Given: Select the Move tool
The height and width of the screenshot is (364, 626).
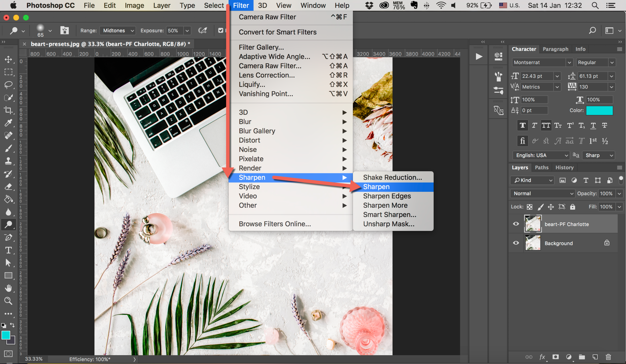Looking at the screenshot, I should click(x=8, y=59).
